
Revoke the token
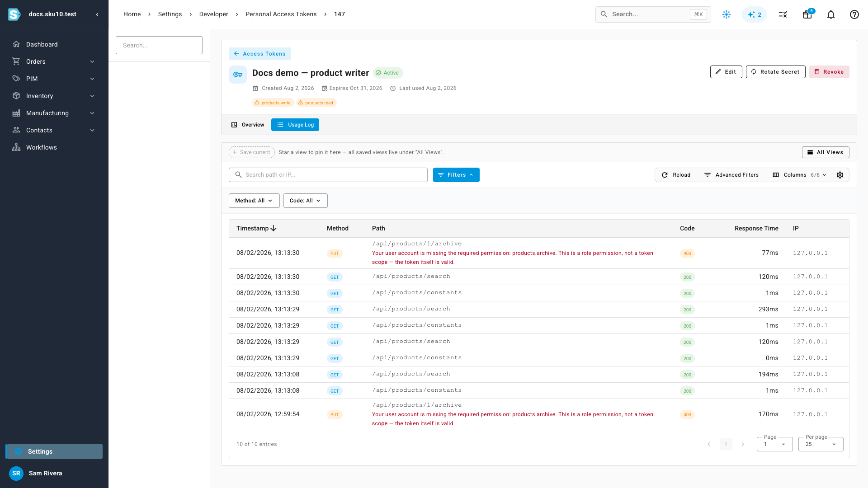[x=829, y=72]
